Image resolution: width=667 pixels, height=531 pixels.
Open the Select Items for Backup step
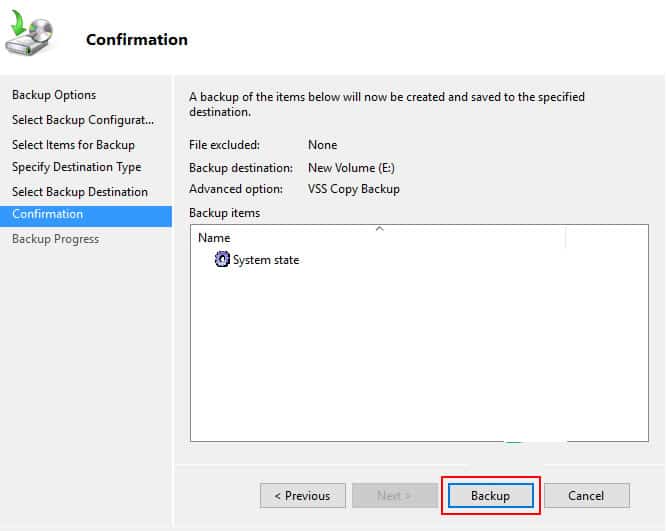[73, 145]
